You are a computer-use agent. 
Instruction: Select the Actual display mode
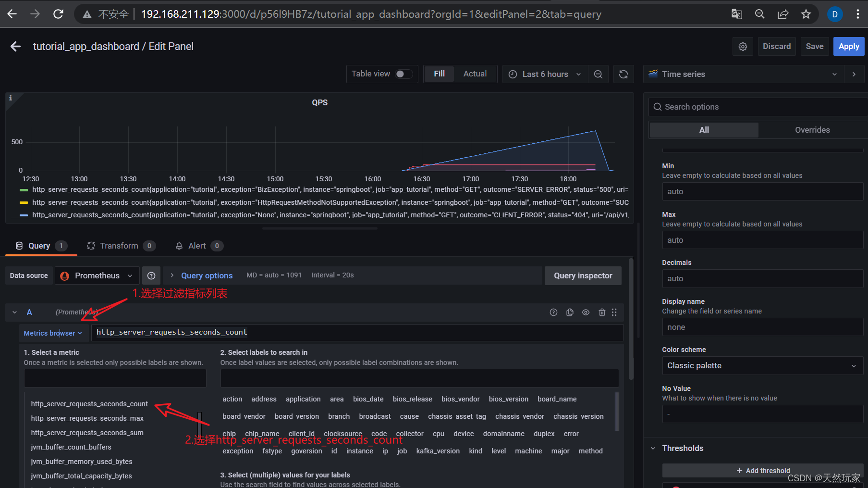tap(475, 74)
